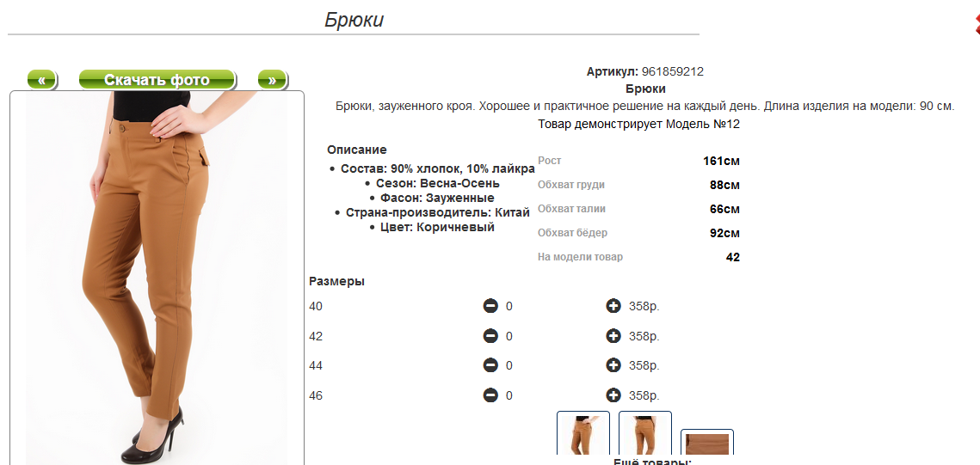
Task: Click the Рост value 161см
Action: coord(721,161)
